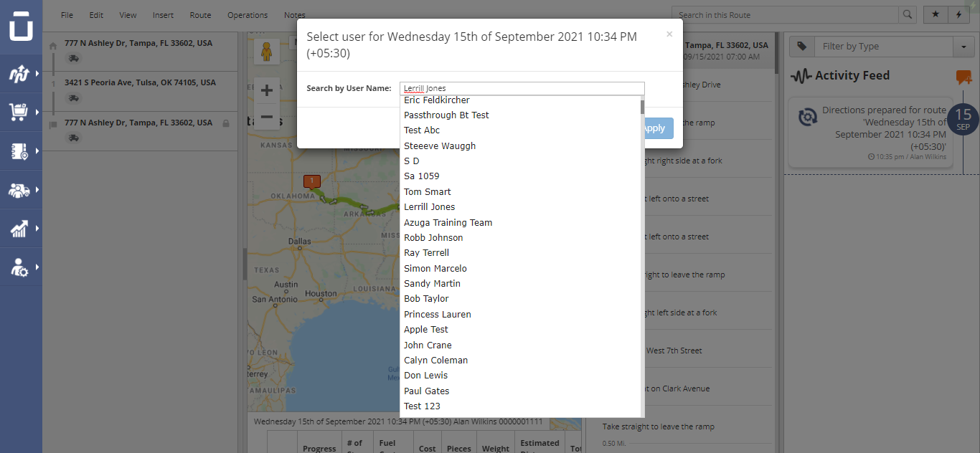The height and width of the screenshot is (453, 980).
Task: Open the Route menu
Action: pyautogui.click(x=200, y=15)
